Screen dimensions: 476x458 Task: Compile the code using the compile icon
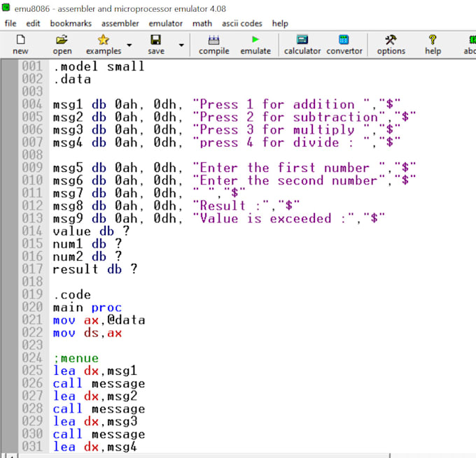(x=213, y=40)
